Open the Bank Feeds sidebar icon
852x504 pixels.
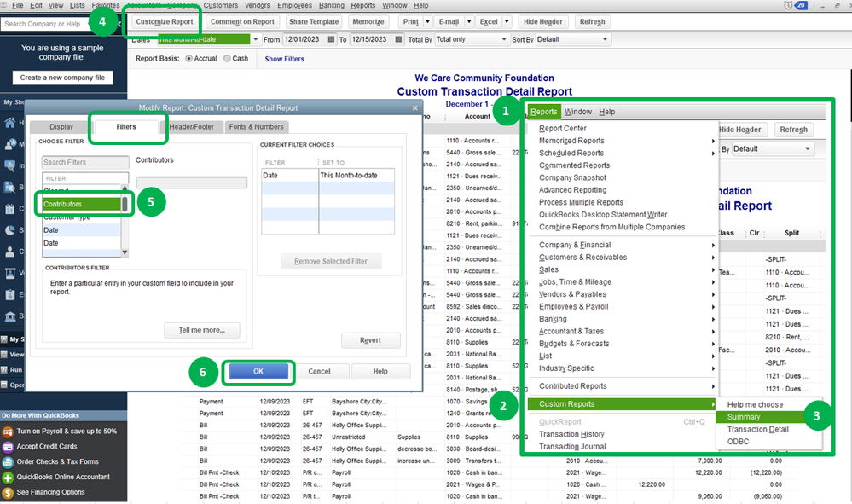(x=9, y=316)
